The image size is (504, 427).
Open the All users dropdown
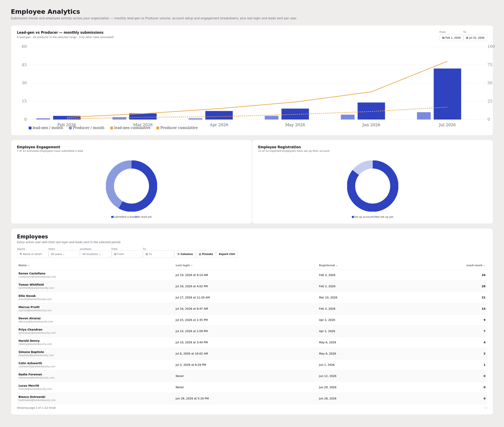pyautogui.click(x=64, y=254)
